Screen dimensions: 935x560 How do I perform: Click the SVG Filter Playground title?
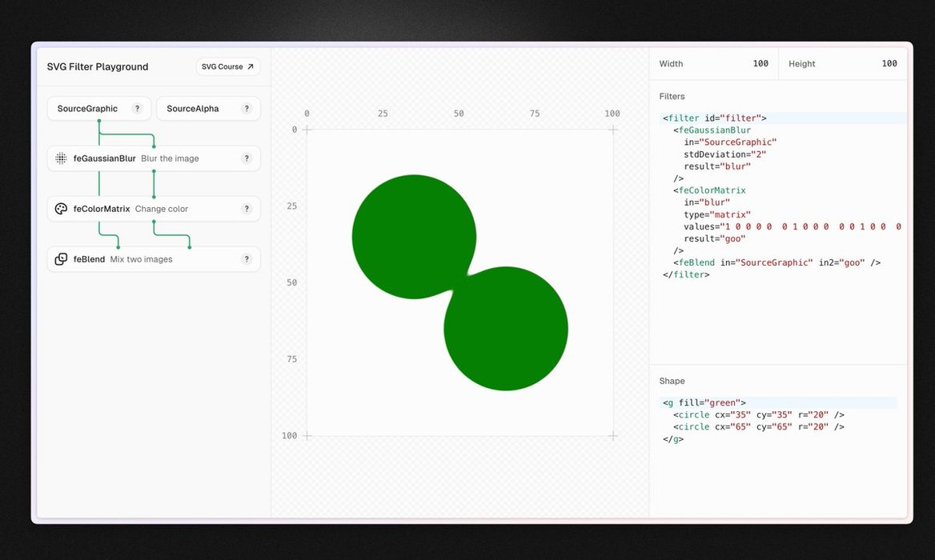tap(98, 67)
